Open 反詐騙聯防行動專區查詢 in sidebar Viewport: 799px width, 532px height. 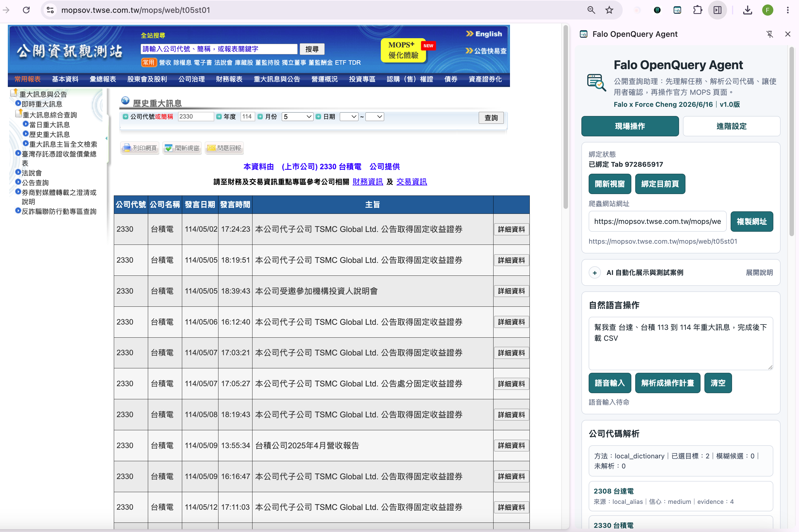pyautogui.click(x=59, y=212)
